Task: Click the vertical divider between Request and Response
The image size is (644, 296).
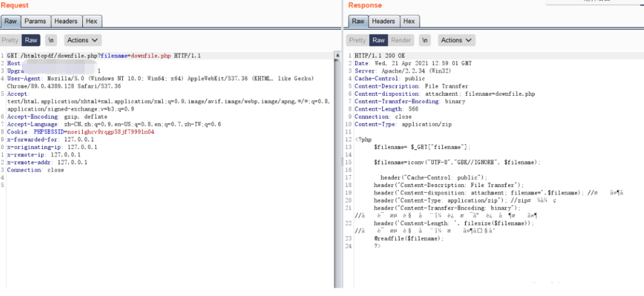Action: point(342,149)
